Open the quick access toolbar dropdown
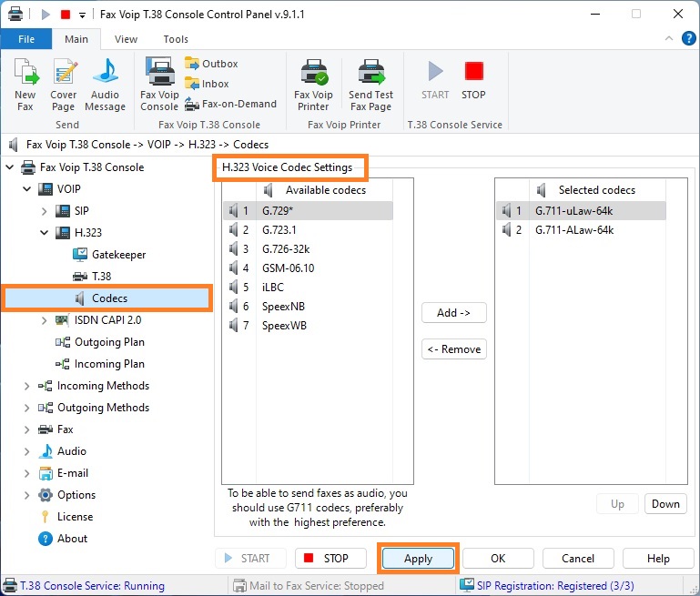The width and height of the screenshot is (700, 596). click(x=82, y=15)
